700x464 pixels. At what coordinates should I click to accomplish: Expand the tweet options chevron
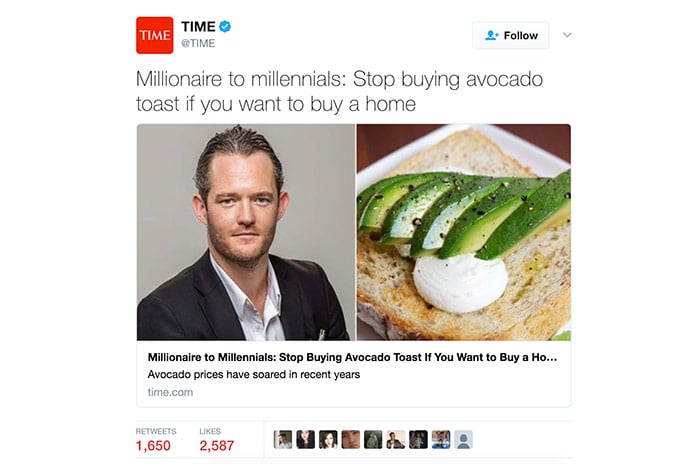(x=567, y=35)
